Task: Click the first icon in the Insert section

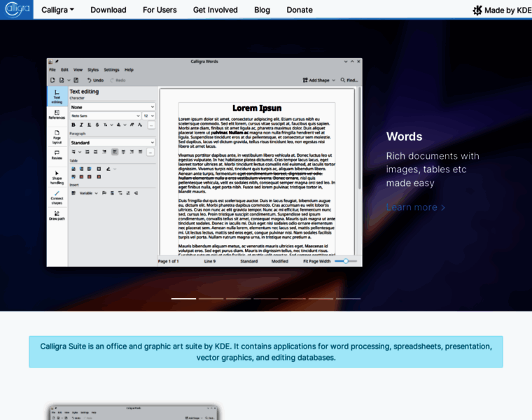Action: point(73,193)
